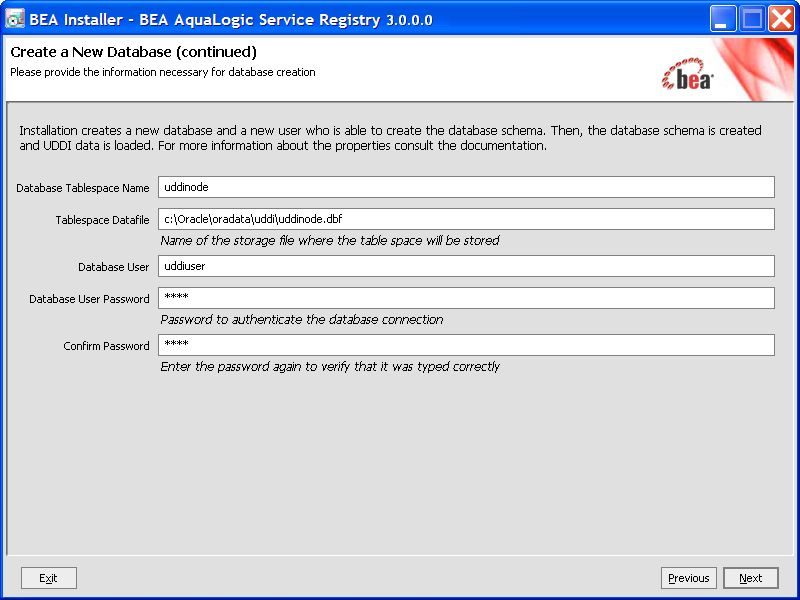Close the BEA Installer window
800x600 pixels.
(781, 19)
